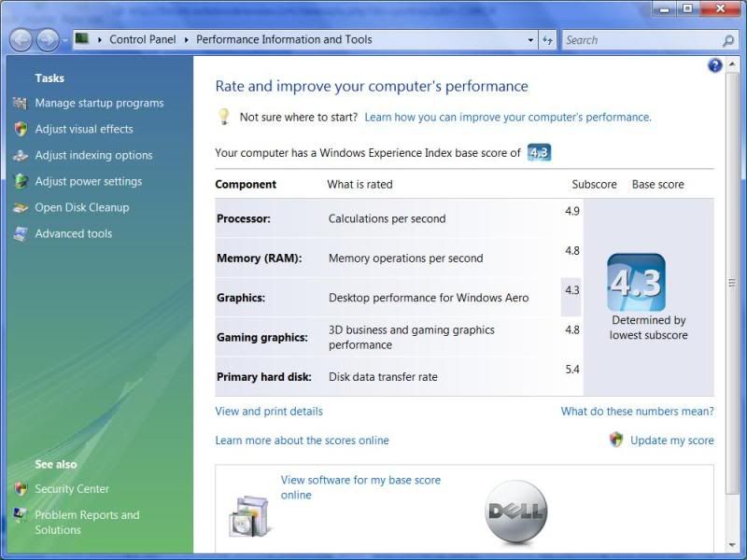Click the Component column header
This screenshot has width=747, height=560.
coord(246,184)
